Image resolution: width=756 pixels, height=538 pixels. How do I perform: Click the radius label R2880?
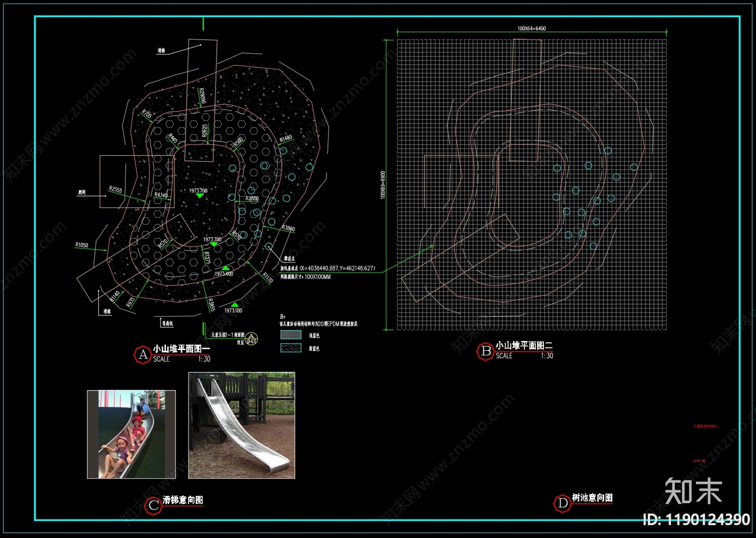(x=252, y=199)
